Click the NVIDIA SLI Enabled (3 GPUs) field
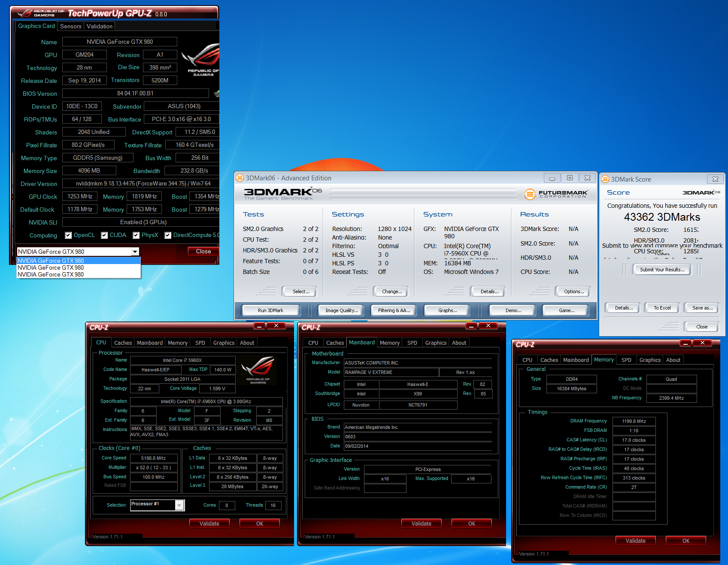 [x=142, y=222]
